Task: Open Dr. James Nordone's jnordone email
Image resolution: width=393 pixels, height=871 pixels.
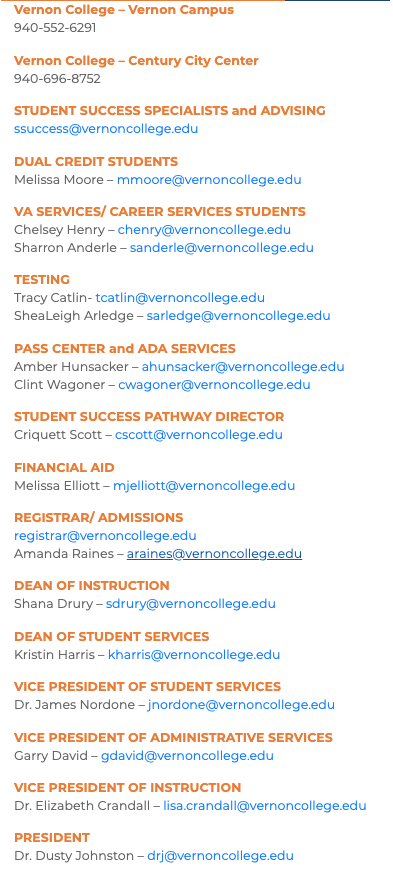Action: coord(241,705)
